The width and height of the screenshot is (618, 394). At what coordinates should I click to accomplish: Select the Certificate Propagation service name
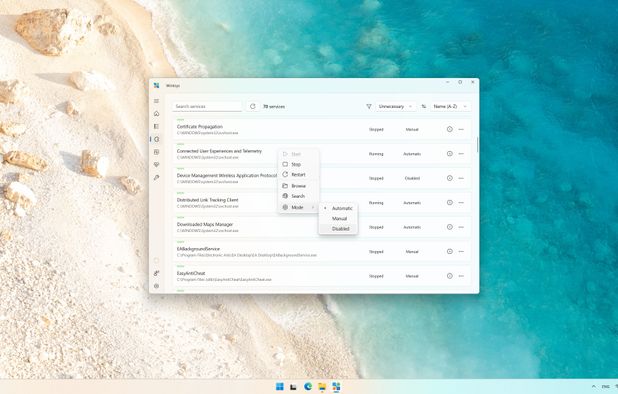pyautogui.click(x=200, y=127)
